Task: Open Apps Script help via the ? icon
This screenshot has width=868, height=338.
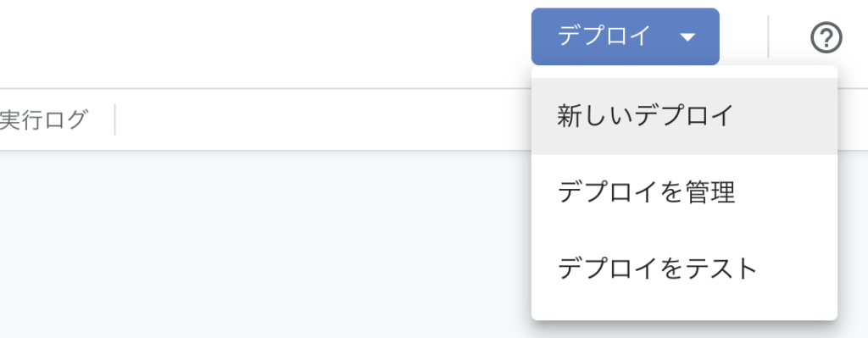Action: click(x=826, y=38)
